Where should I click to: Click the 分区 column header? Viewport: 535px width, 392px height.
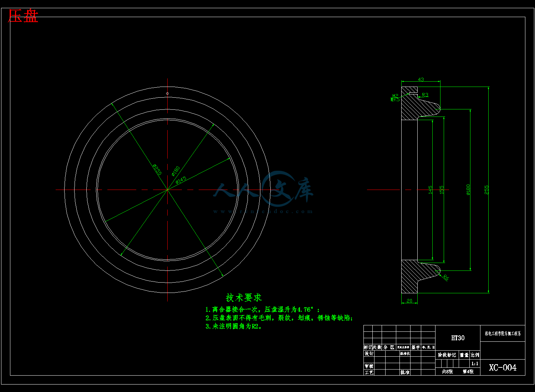click(389, 347)
